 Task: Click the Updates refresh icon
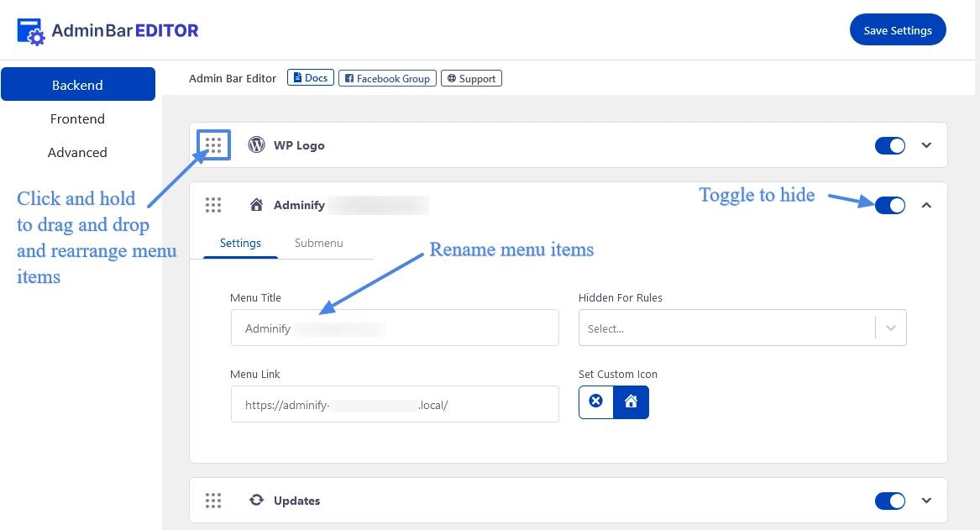pyautogui.click(x=256, y=500)
